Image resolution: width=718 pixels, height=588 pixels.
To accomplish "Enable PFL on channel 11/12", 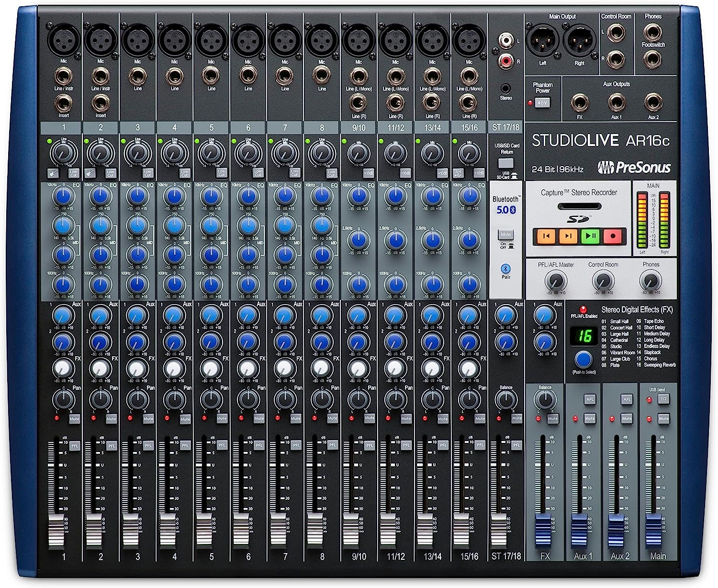I will click(x=406, y=445).
